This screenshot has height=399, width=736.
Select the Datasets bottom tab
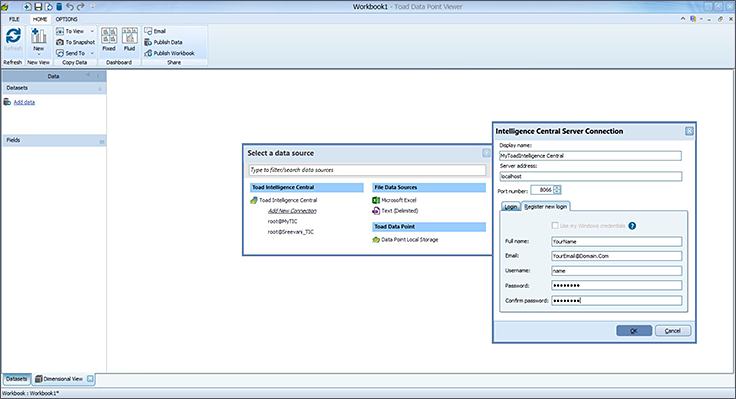pyautogui.click(x=16, y=379)
